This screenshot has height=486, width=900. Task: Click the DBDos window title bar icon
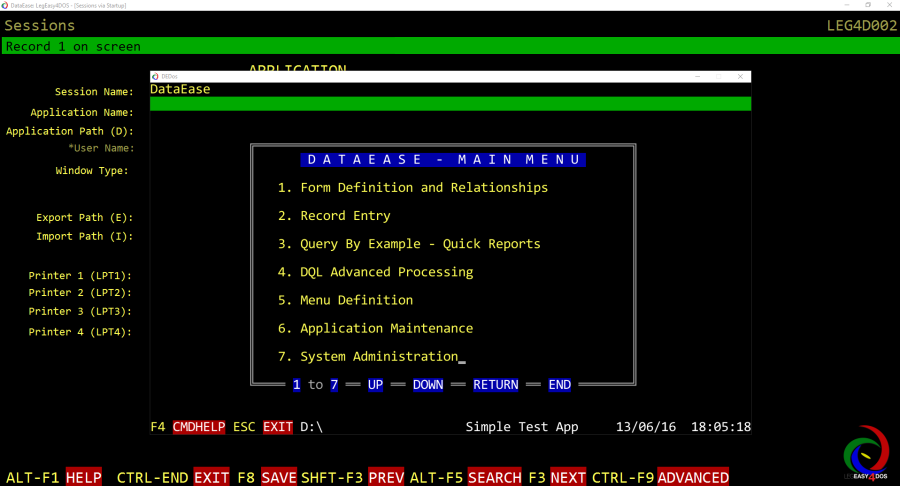(156, 76)
